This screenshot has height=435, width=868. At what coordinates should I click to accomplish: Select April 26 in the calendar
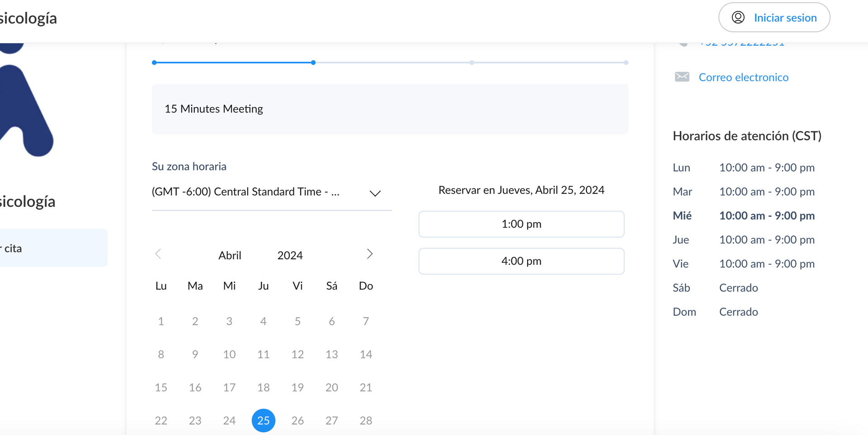click(x=297, y=421)
